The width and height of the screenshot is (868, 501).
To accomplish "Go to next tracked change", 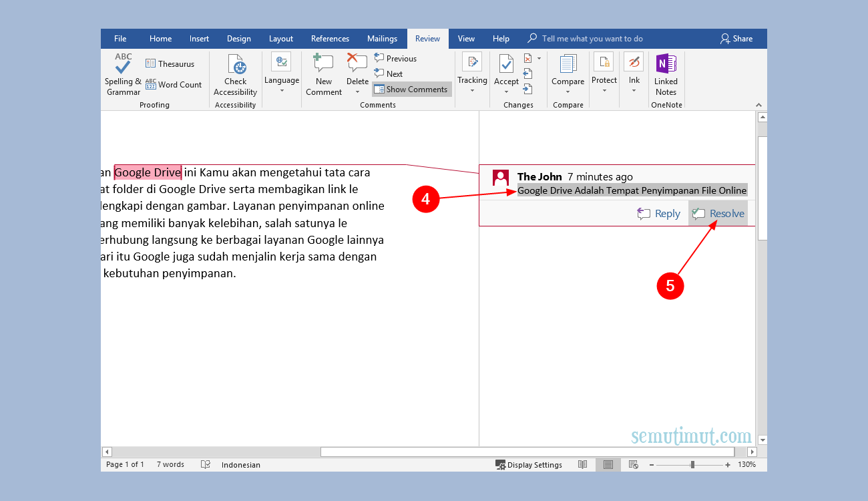I will [528, 88].
